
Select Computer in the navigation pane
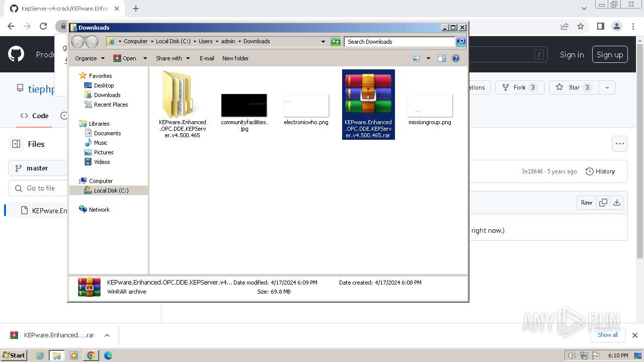pos(101,181)
